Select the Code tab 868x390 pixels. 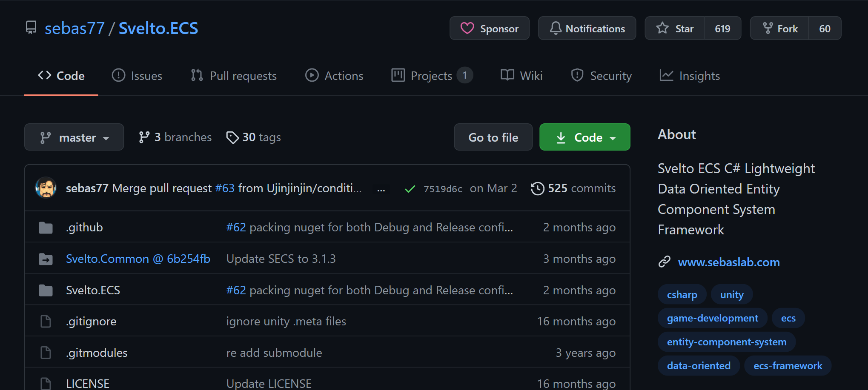click(61, 76)
